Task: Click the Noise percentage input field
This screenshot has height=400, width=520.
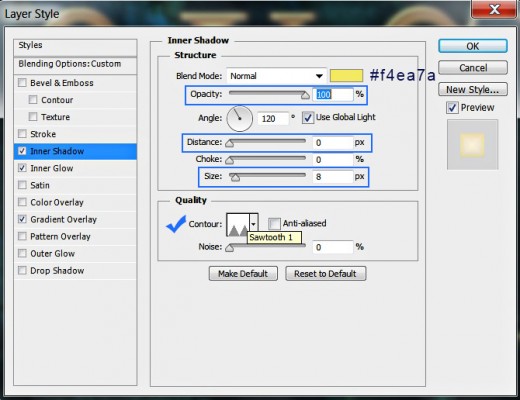Action: [x=332, y=247]
